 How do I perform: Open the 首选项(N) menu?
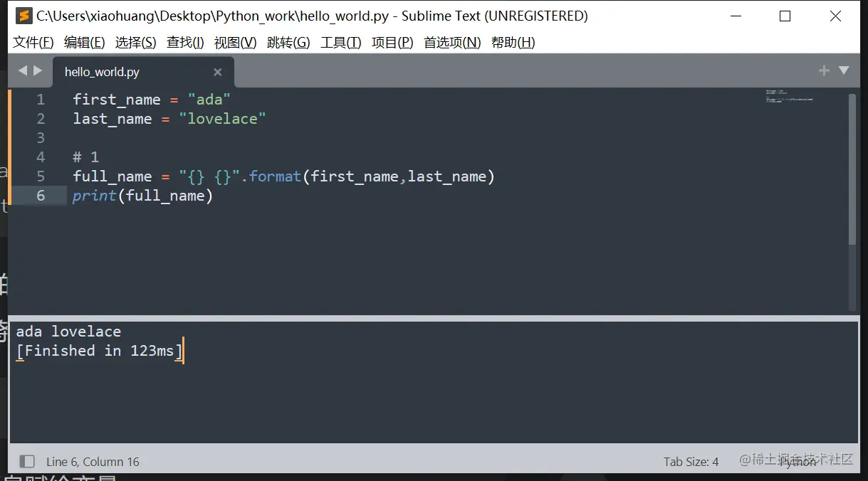[x=452, y=43]
